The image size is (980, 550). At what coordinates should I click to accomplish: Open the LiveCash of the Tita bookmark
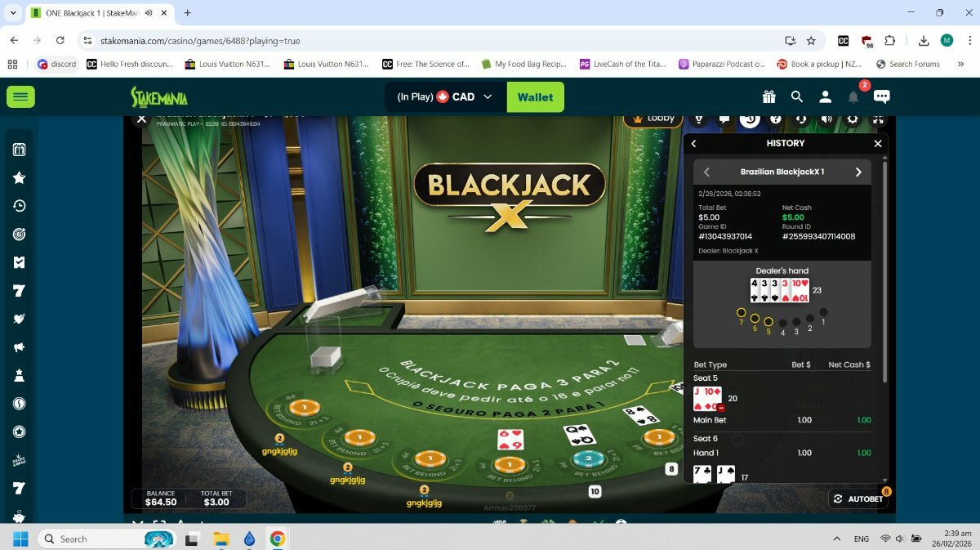[622, 64]
